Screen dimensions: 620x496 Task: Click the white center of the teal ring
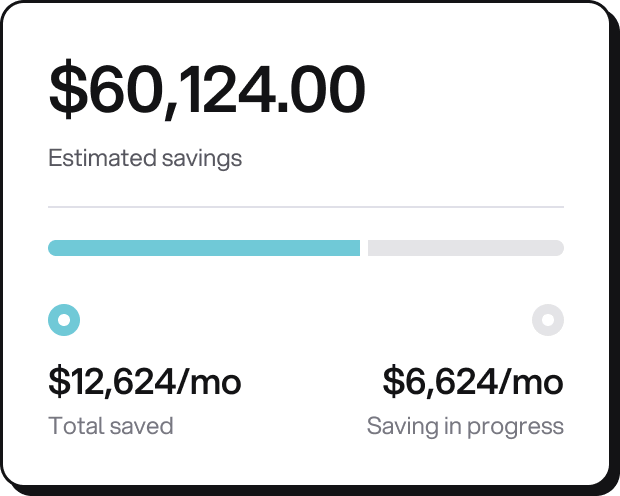coord(64,320)
